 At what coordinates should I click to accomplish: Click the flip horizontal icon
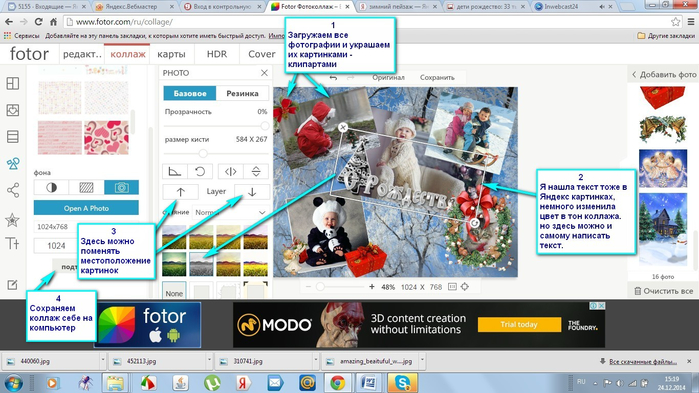[x=230, y=172]
